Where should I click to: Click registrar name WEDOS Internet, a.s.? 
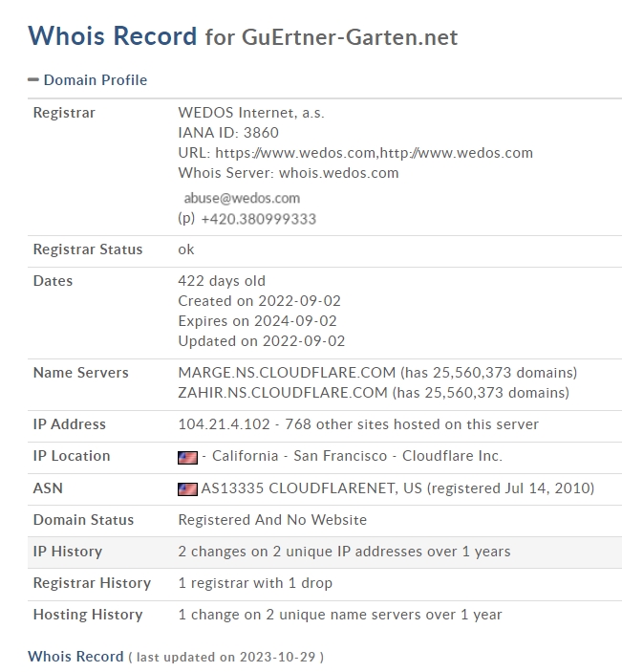(251, 113)
